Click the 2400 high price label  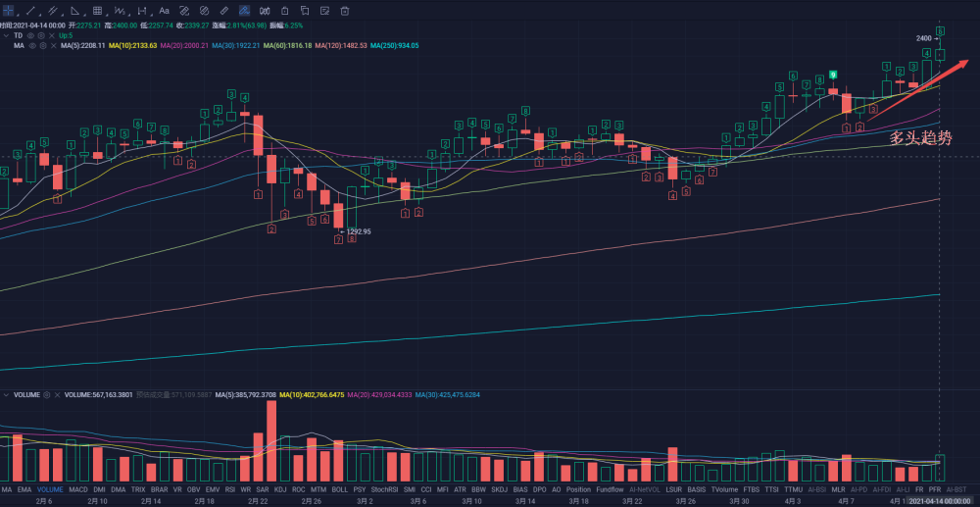pos(924,38)
